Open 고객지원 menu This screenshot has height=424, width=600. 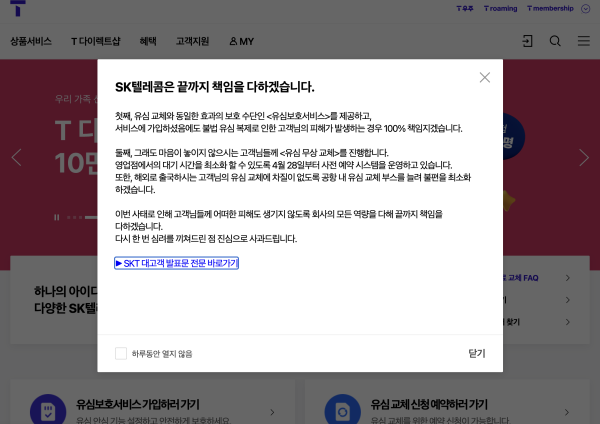point(192,41)
